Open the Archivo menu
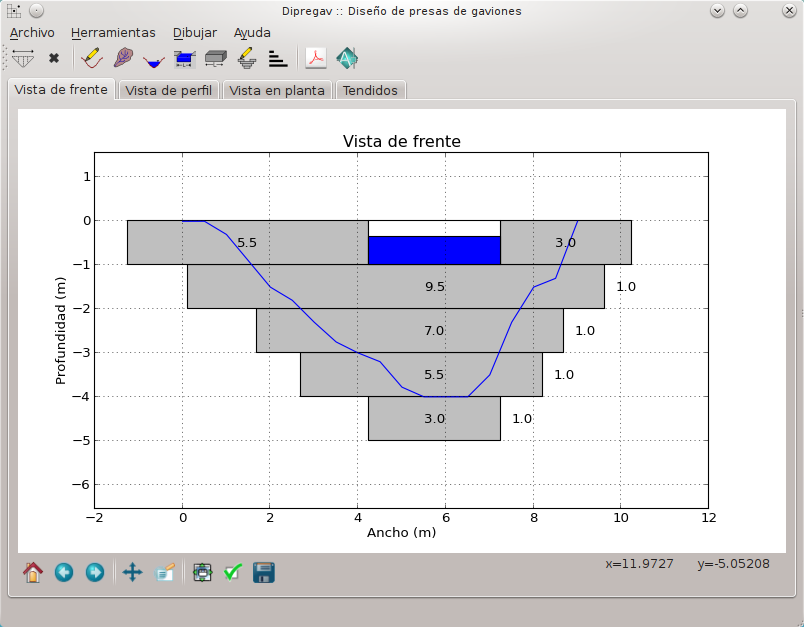804x627 pixels. tap(32, 32)
